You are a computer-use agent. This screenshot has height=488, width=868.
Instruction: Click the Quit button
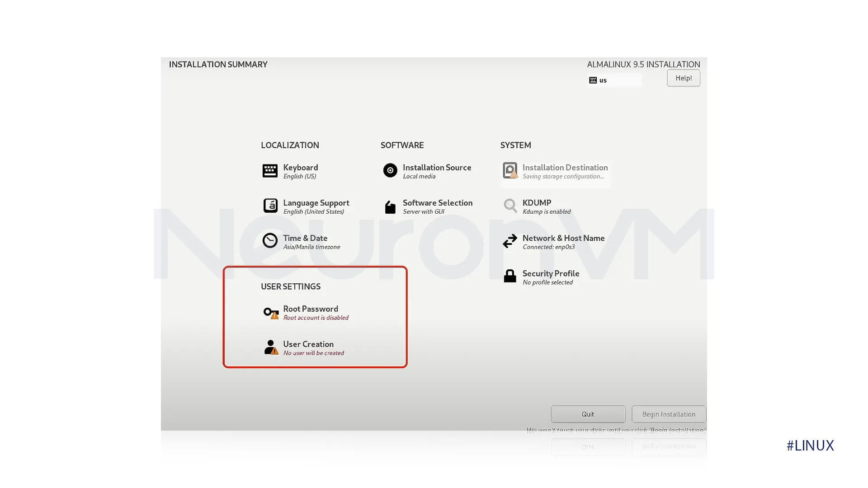[588, 413]
